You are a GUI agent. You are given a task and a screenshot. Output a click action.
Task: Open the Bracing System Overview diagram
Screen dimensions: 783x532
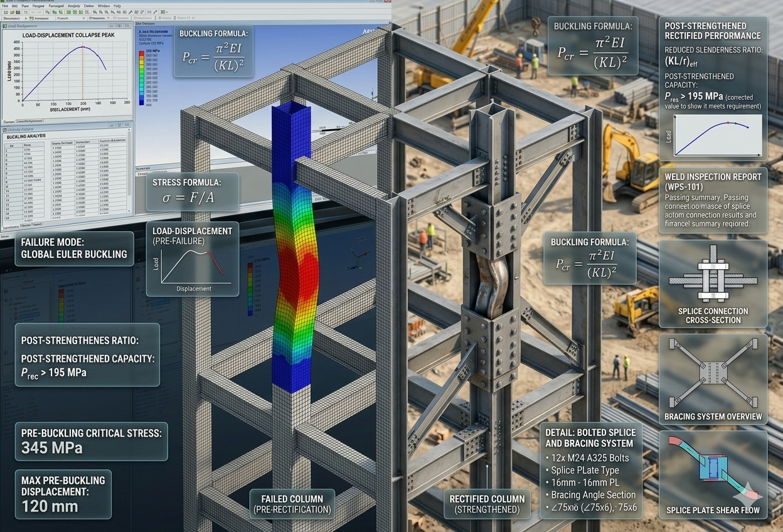tap(713, 378)
